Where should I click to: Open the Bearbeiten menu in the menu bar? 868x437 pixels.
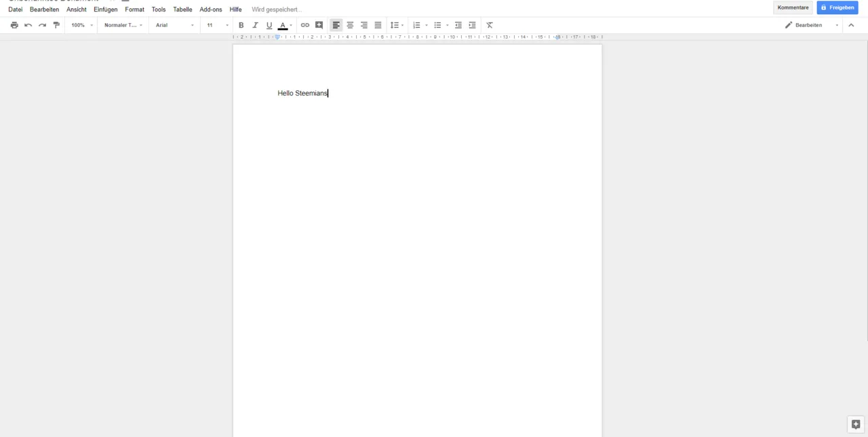tap(44, 9)
